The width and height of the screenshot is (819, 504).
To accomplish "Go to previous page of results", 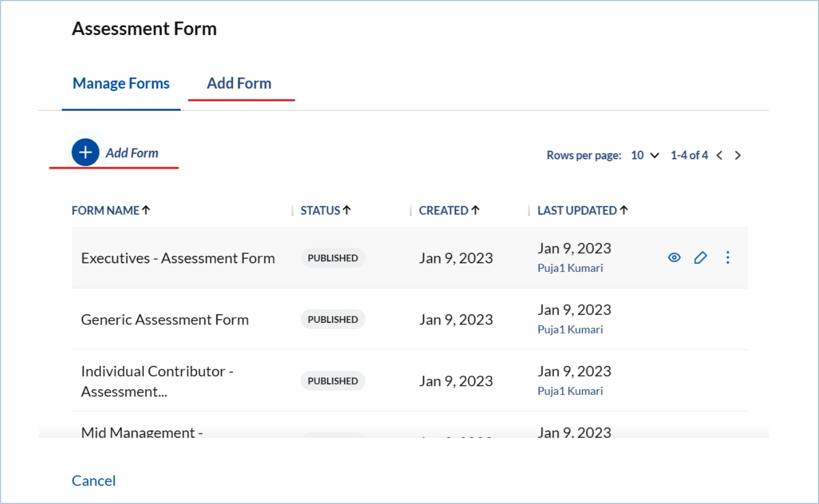I will coord(719,156).
